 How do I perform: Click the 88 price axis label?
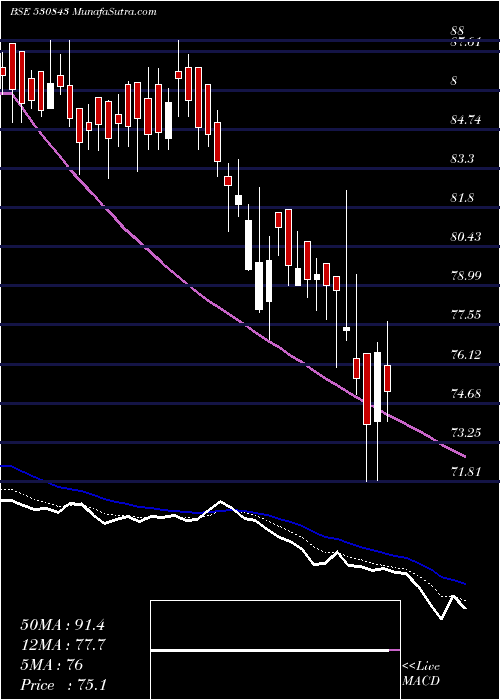pos(458,31)
